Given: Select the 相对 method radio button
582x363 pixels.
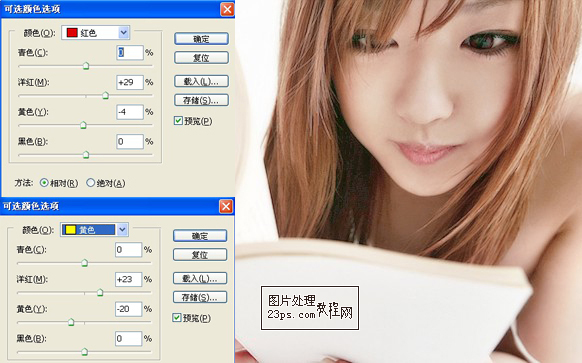Looking at the screenshot, I should click(44, 183).
